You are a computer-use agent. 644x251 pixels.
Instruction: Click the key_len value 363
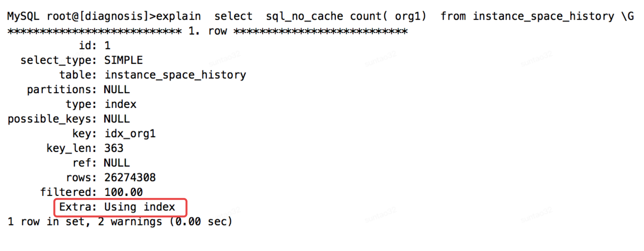(114, 148)
